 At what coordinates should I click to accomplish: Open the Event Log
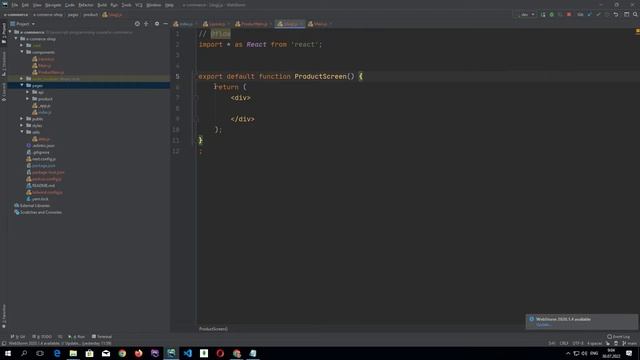618,337
